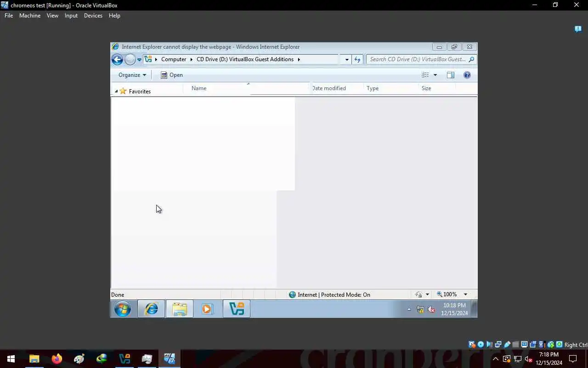Viewport: 588px width, 368px height.
Task: Click the VirtualBox Guest Additions taskbar icon
Action: click(x=237, y=309)
